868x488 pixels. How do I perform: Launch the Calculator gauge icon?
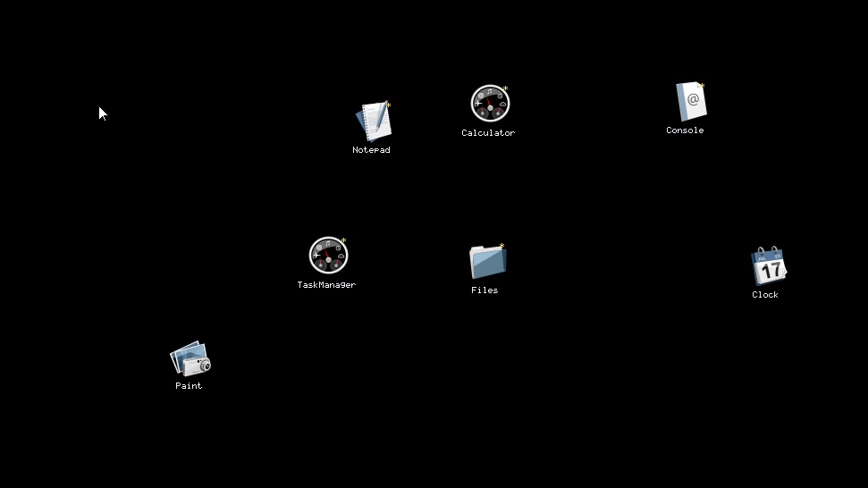click(490, 104)
